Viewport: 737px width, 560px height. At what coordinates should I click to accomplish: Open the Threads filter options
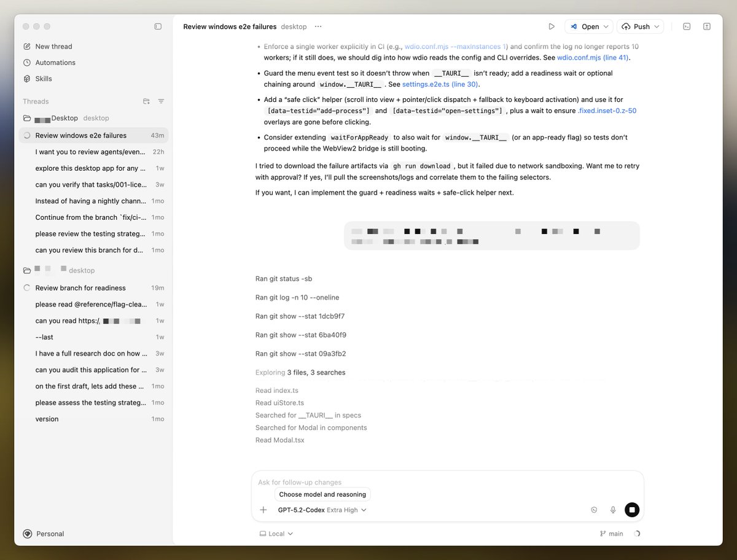pos(161,101)
